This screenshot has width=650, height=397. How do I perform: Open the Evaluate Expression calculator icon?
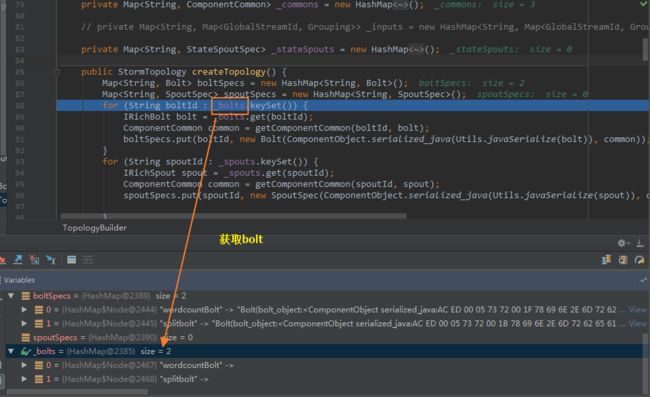point(71,259)
